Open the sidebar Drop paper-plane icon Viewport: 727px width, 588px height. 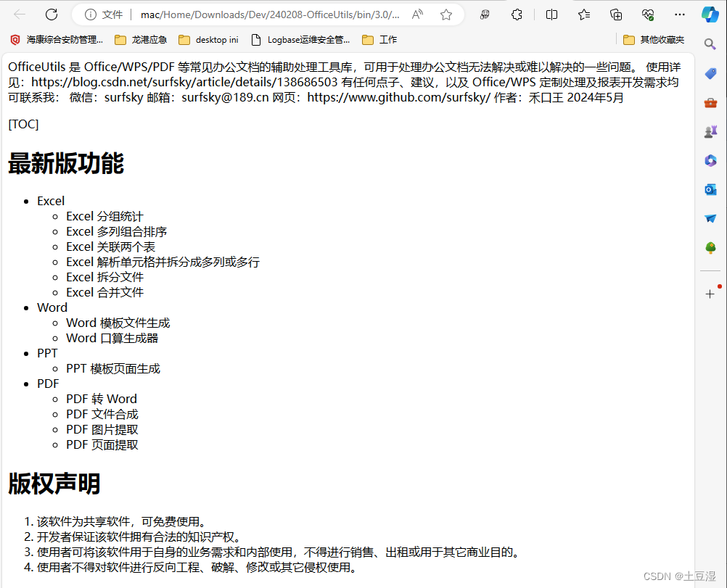coord(710,218)
